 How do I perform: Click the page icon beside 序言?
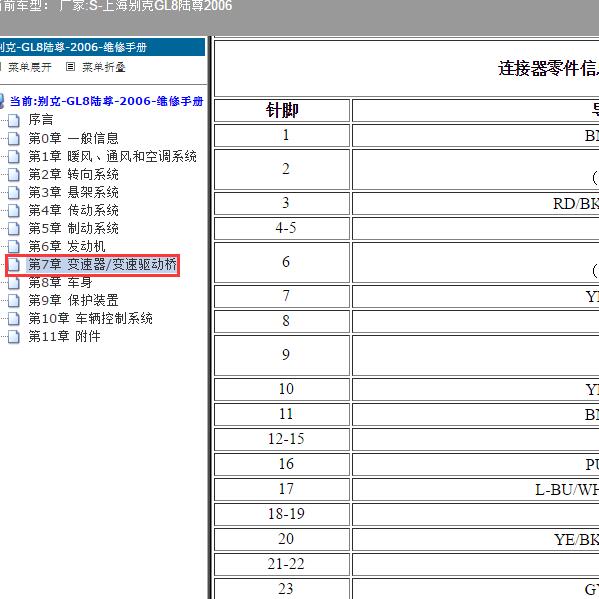[14, 120]
